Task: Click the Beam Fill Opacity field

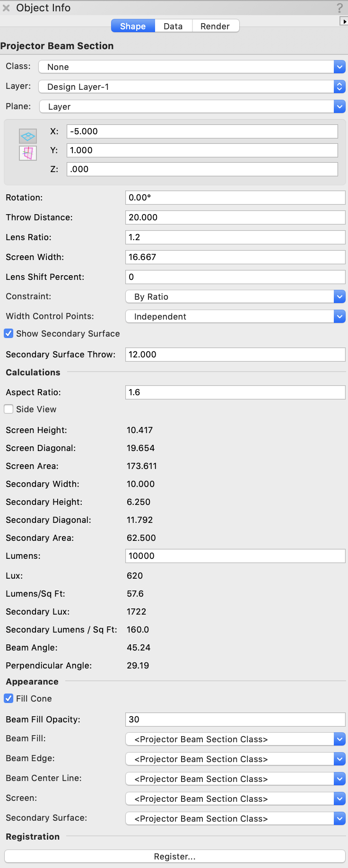Action: click(x=235, y=720)
